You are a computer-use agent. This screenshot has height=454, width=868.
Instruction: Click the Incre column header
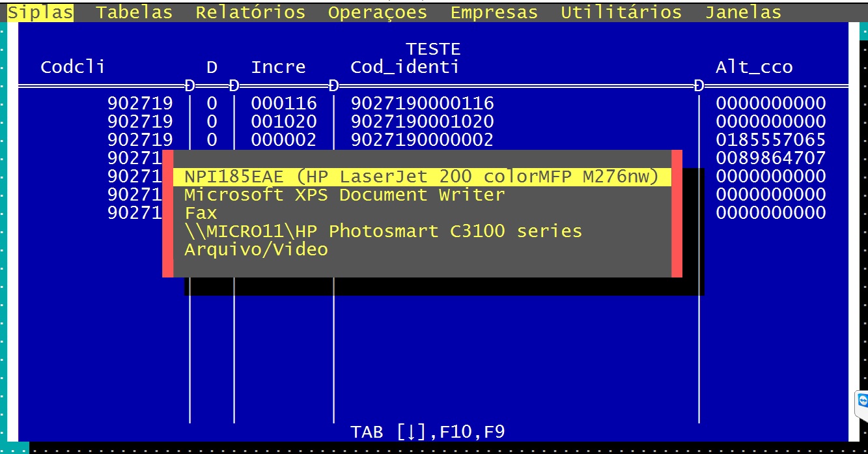click(x=278, y=66)
